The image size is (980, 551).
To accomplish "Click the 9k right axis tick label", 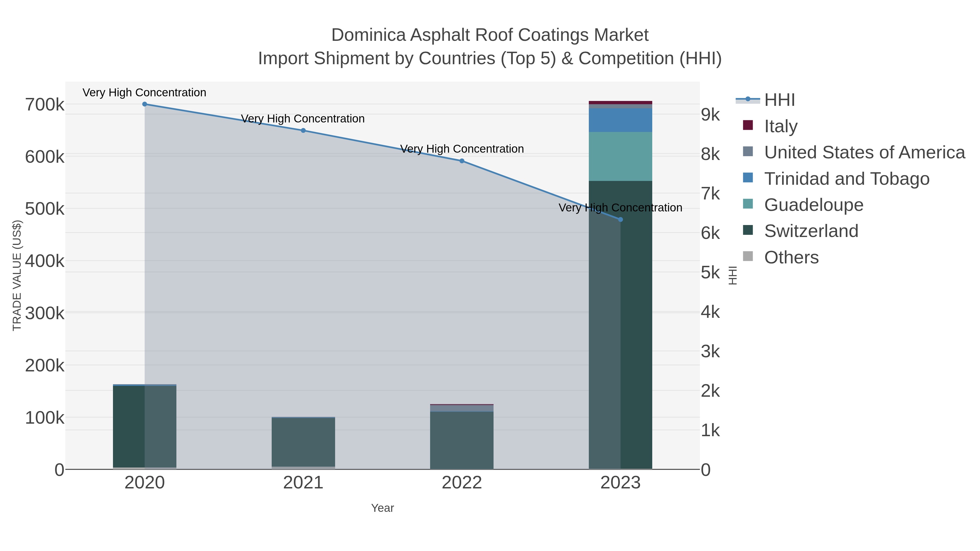I will pyautogui.click(x=711, y=115).
